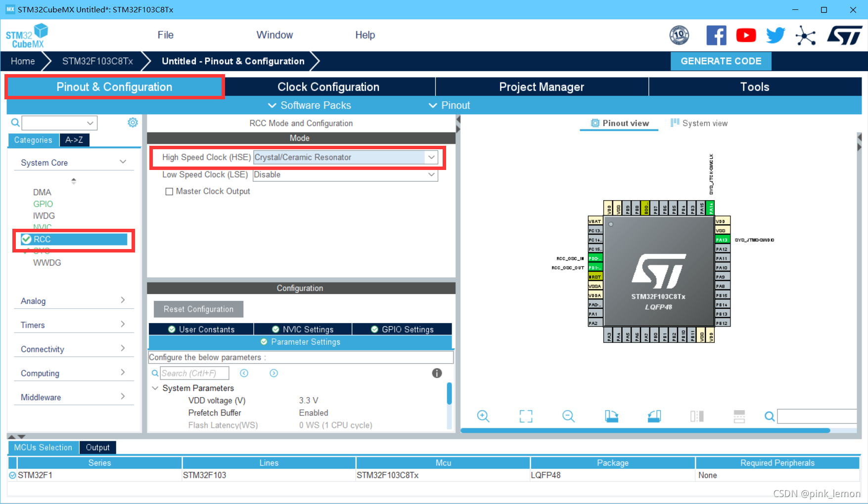868x504 pixels.
Task: Open ST YouTube channel icon
Action: tap(746, 36)
